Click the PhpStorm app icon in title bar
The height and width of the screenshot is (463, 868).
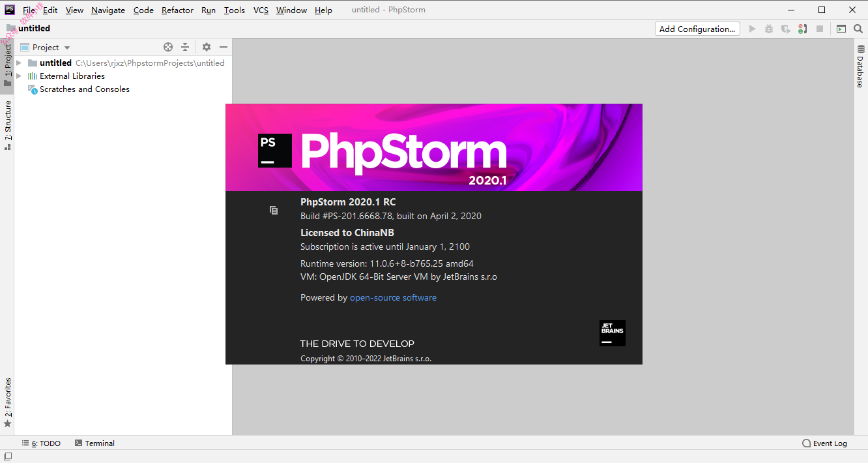click(x=10, y=10)
